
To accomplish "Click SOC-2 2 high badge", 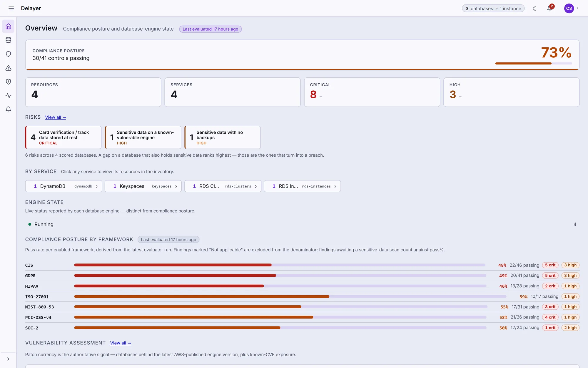I will (570, 328).
